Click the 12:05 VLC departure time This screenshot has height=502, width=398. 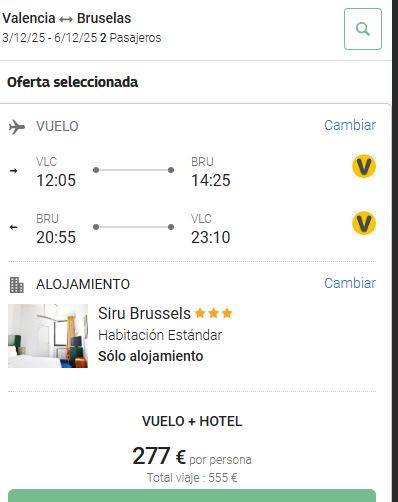56,180
